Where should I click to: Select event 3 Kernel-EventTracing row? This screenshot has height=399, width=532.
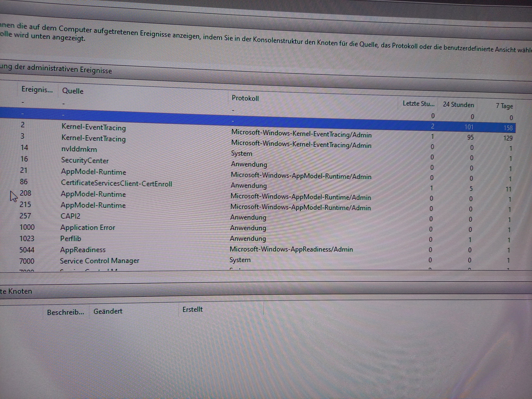pyautogui.click(x=93, y=139)
